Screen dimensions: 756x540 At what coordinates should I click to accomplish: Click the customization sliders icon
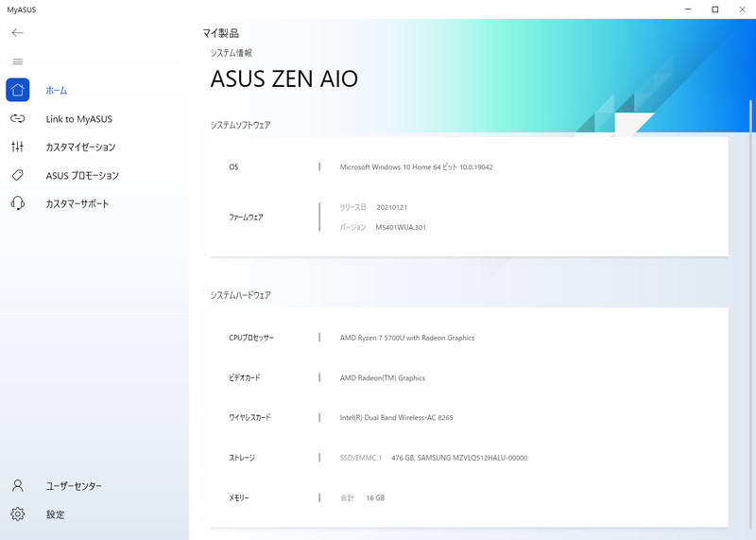pos(18,147)
